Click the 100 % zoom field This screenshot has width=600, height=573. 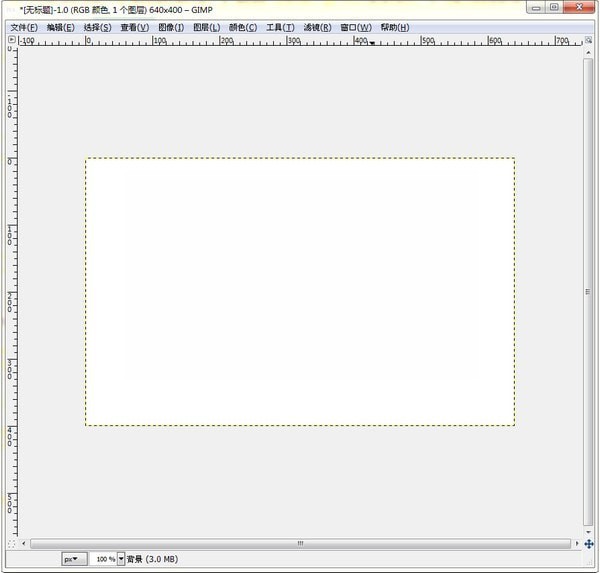click(103, 559)
